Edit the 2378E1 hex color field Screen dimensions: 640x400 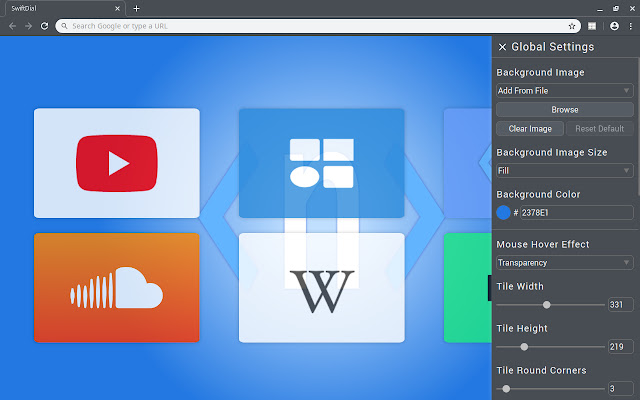point(577,213)
